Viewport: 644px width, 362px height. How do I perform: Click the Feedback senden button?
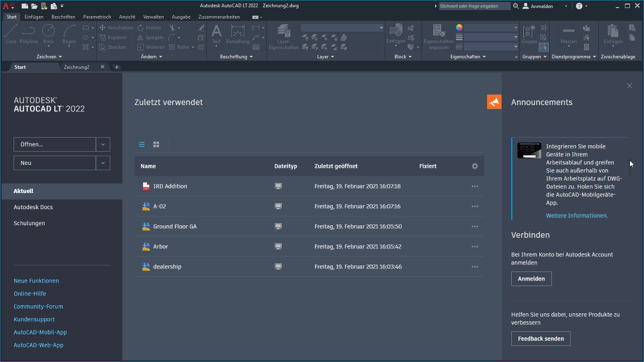(x=541, y=338)
